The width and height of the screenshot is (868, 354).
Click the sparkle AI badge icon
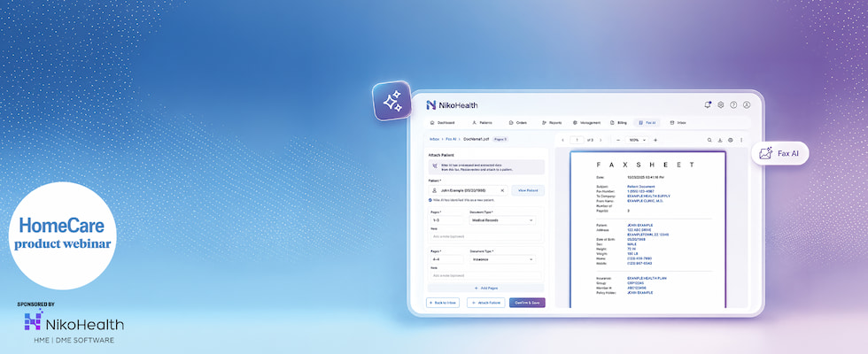point(392,101)
